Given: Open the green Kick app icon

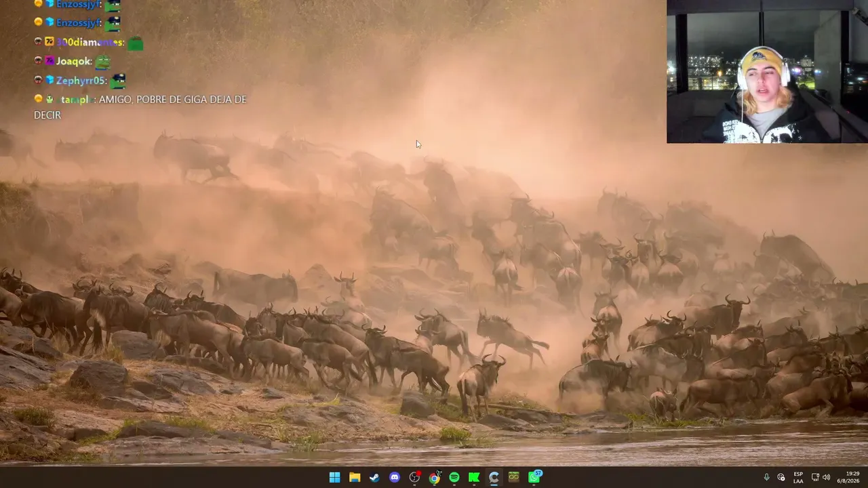Looking at the screenshot, I should pyautogui.click(x=474, y=477).
